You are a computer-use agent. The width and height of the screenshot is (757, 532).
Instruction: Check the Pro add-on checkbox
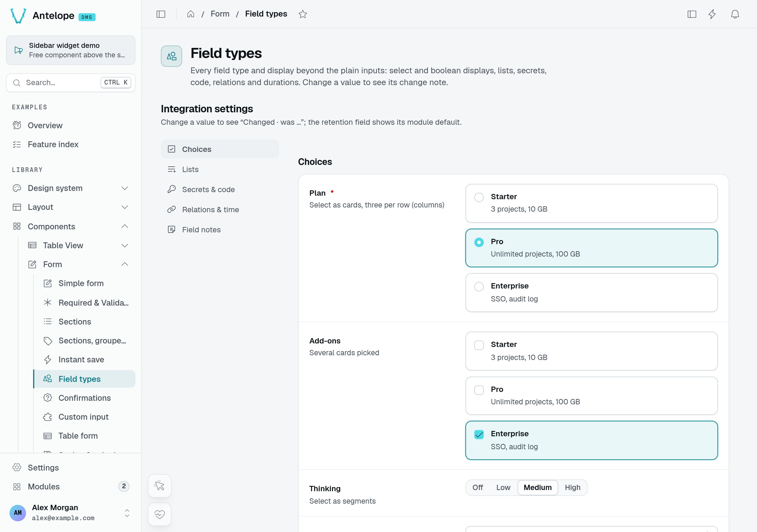click(x=479, y=390)
